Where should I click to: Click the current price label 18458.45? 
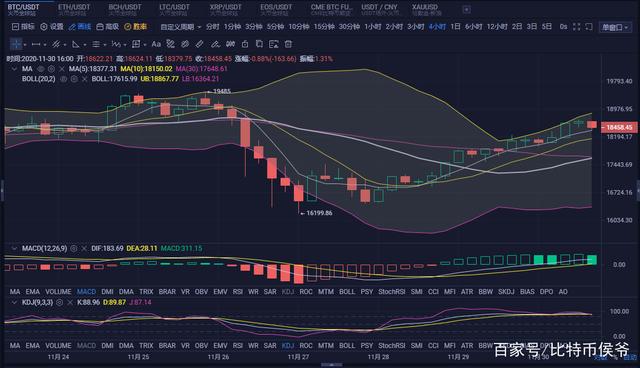click(x=618, y=127)
